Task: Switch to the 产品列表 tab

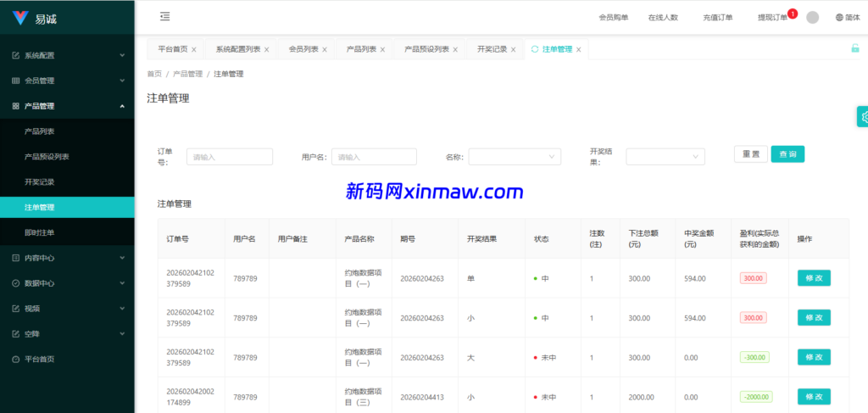Action: coord(361,49)
